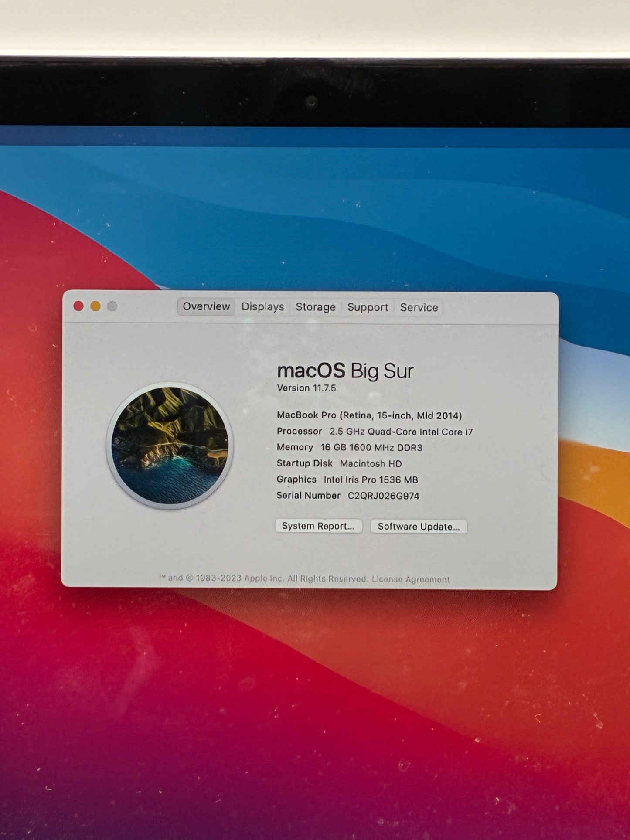The height and width of the screenshot is (840, 630).
Task: Click the Version 11.7.5 text
Action: pyautogui.click(x=306, y=388)
